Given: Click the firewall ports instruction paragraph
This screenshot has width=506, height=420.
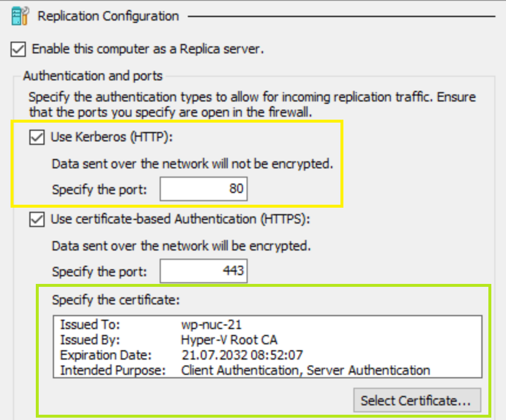Looking at the screenshot, I should tap(252, 103).
